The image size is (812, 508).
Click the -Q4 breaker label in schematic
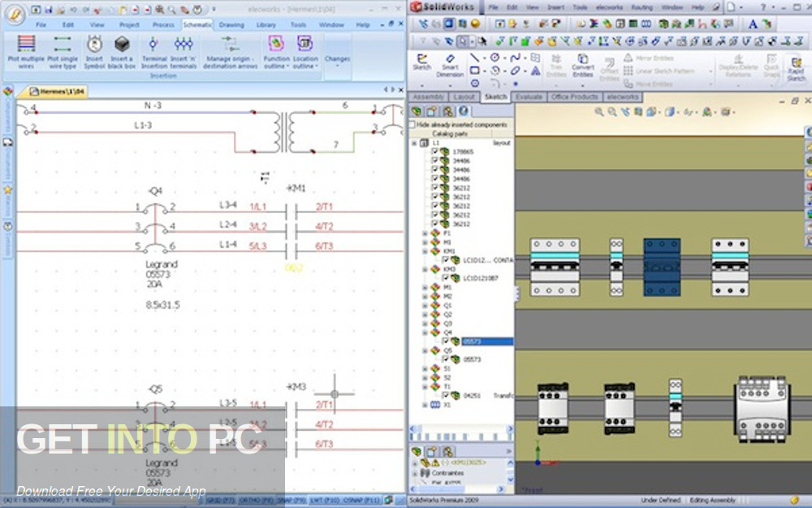[155, 191]
